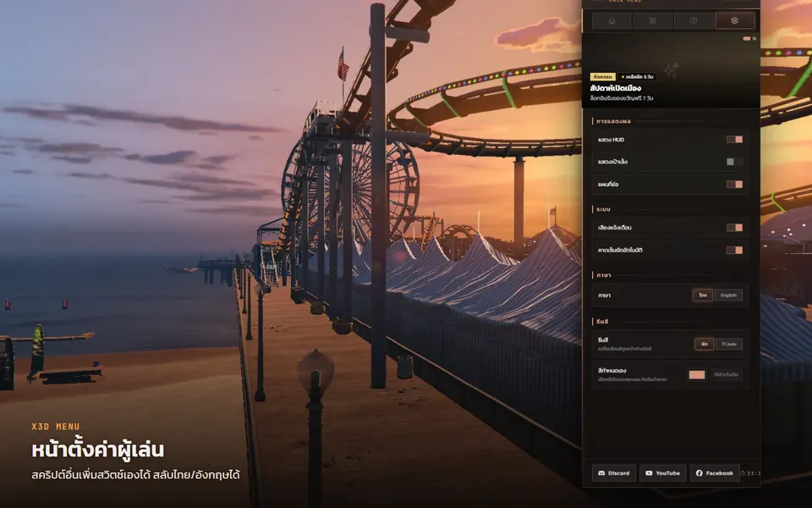Click the หน้าตั้งค่าผู้เล่น heading text

[97, 449]
